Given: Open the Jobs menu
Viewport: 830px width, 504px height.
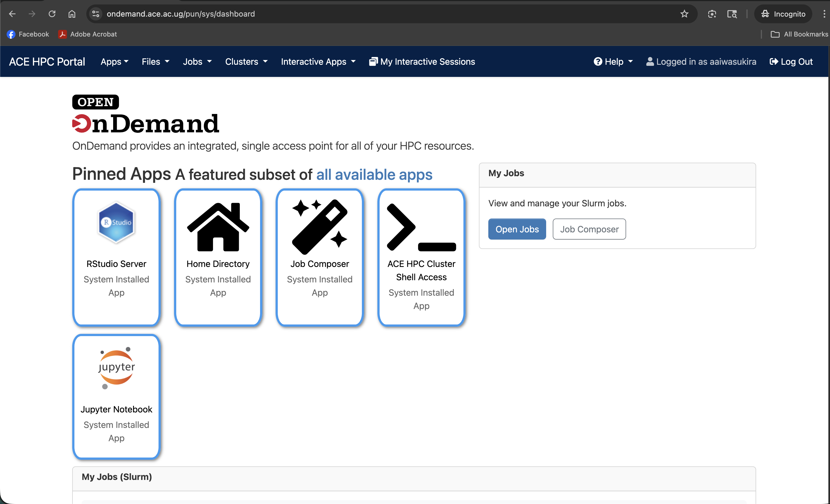Looking at the screenshot, I should pos(197,61).
